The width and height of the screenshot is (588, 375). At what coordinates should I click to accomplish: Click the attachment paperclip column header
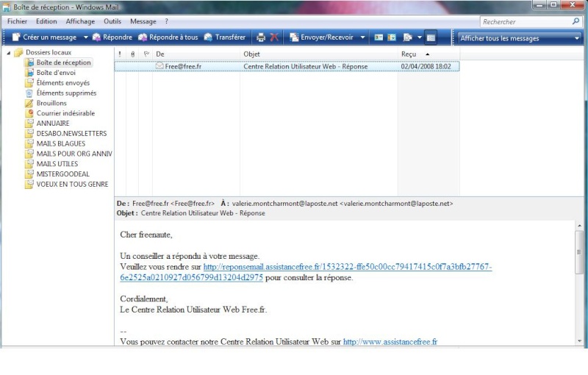(x=132, y=54)
